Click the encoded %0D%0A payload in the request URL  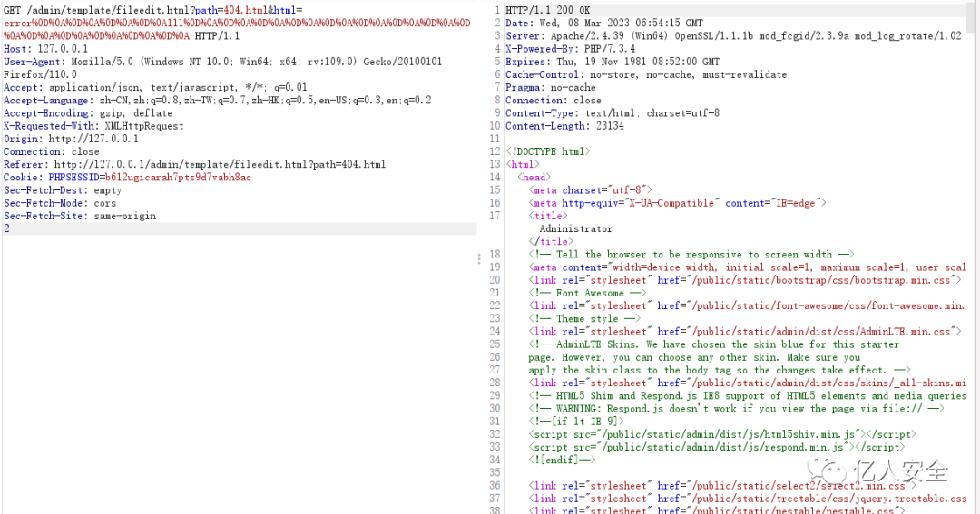pos(238,29)
